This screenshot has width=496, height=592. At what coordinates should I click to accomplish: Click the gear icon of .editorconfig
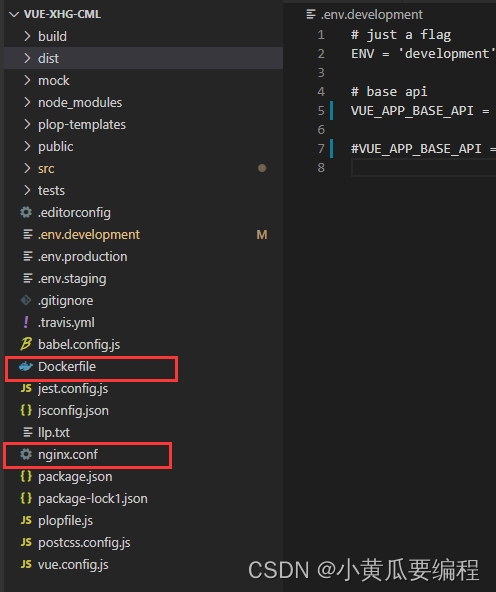(x=26, y=212)
